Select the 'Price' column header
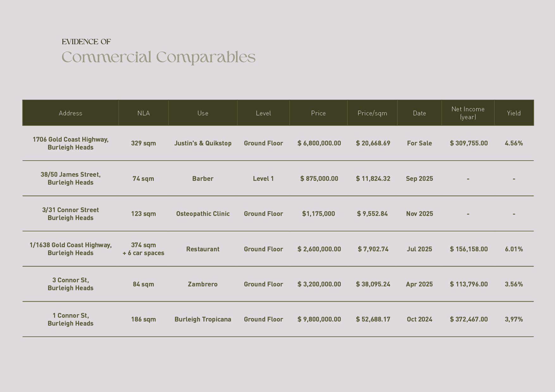Viewport: 555px width, 392px height. point(318,113)
